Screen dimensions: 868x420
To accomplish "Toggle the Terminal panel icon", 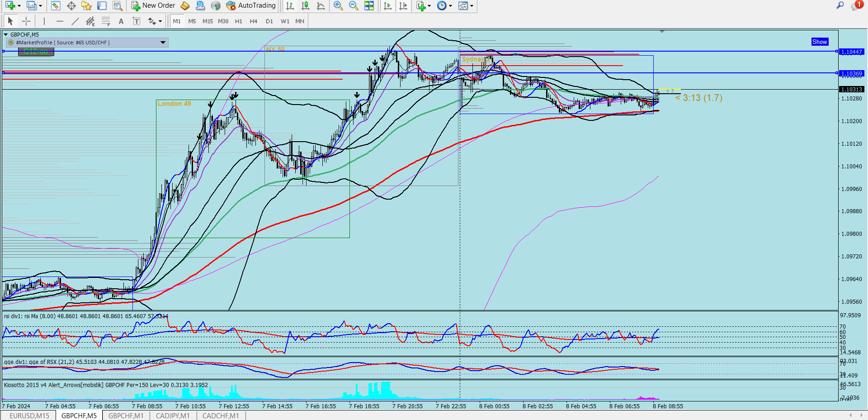I will coord(102,5).
